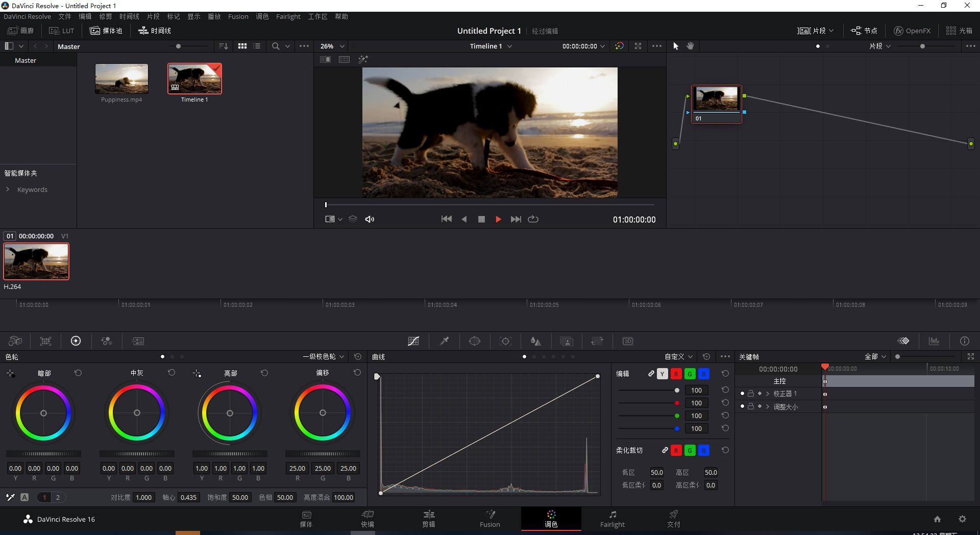Switch to the Fairlight page tab
Image resolution: width=980 pixels, height=535 pixels.
tap(612, 519)
